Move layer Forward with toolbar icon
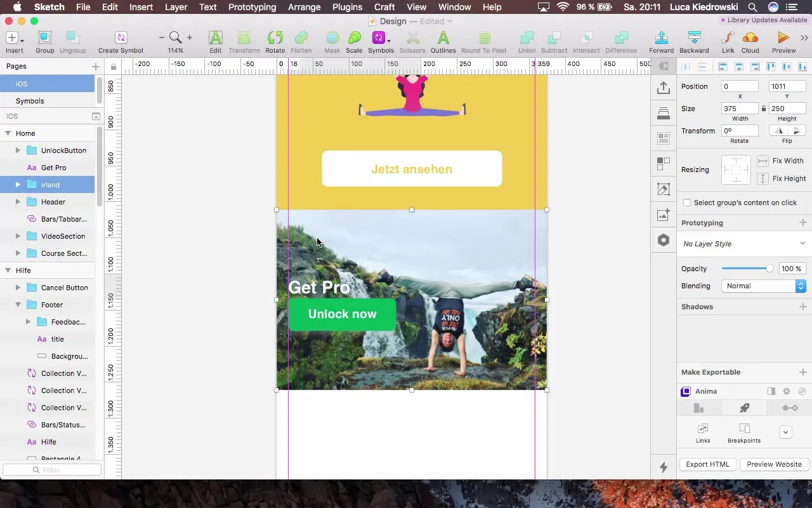 [x=661, y=38]
